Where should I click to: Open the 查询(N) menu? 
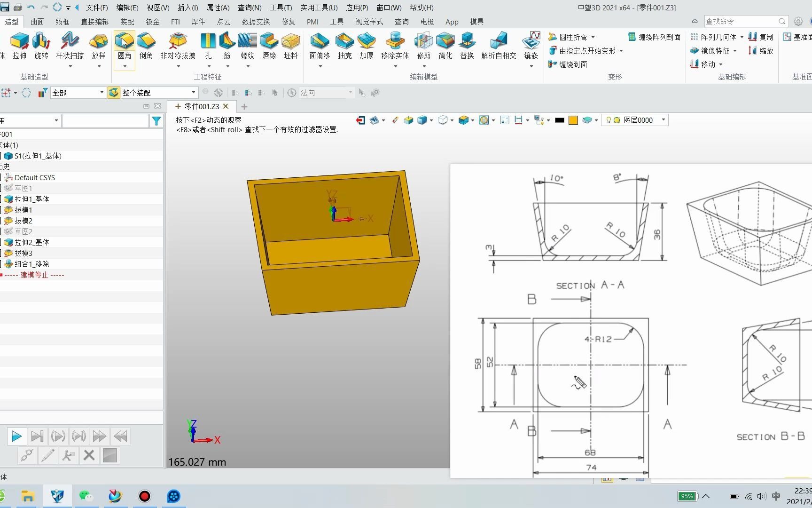pyautogui.click(x=249, y=8)
